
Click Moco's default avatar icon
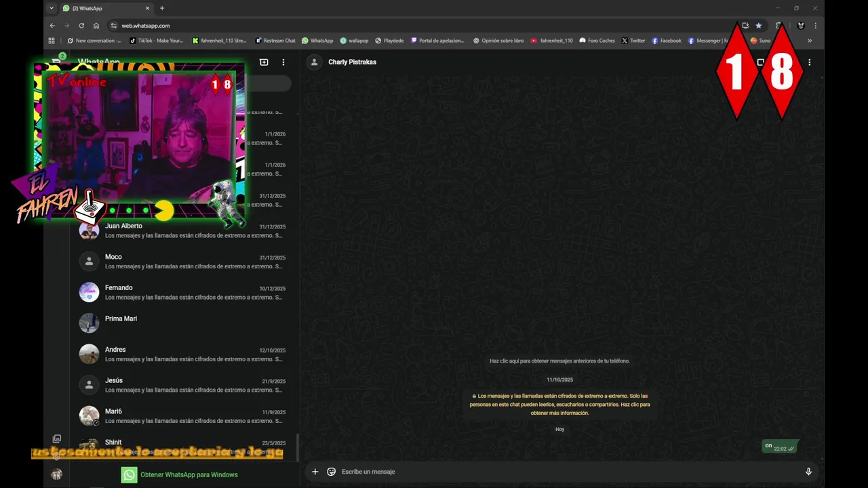(x=89, y=262)
